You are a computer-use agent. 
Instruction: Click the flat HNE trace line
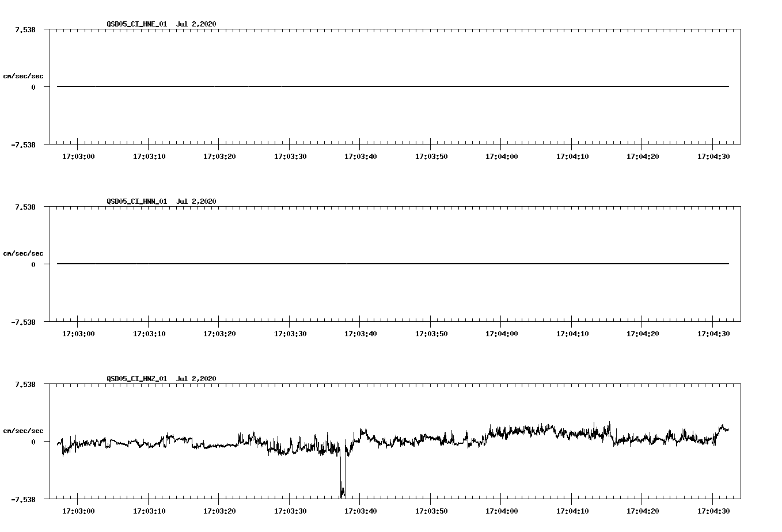pos(393,86)
